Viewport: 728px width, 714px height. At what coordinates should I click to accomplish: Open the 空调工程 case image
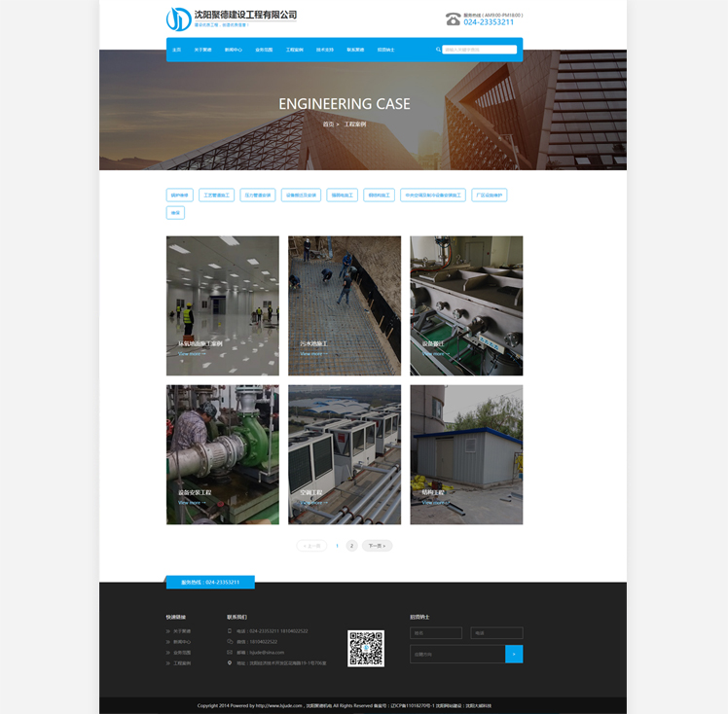pos(344,454)
